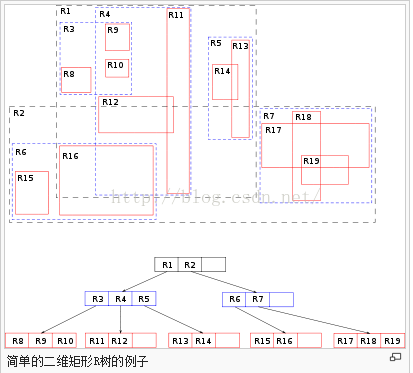413x373 pixels.
Task: Click the R15 leaf cell in the tree
Action: point(262,341)
